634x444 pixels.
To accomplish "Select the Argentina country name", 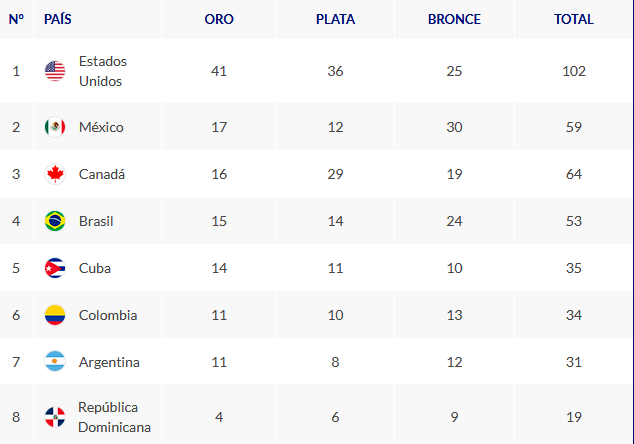I will point(109,362).
